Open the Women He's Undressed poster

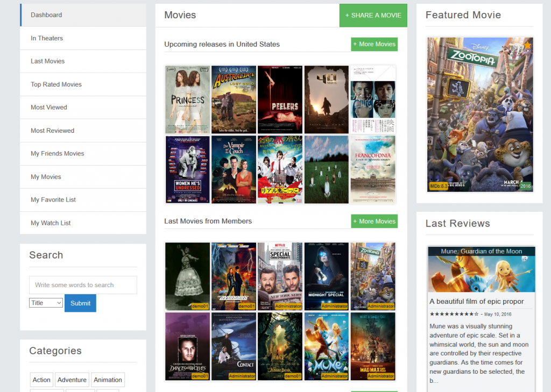pos(188,170)
